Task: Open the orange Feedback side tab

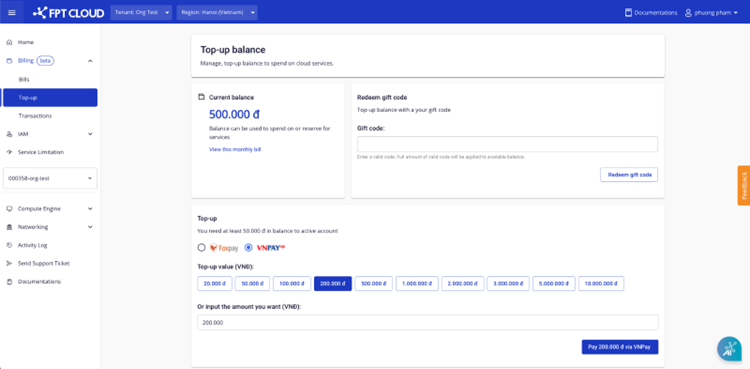Action: point(744,185)
